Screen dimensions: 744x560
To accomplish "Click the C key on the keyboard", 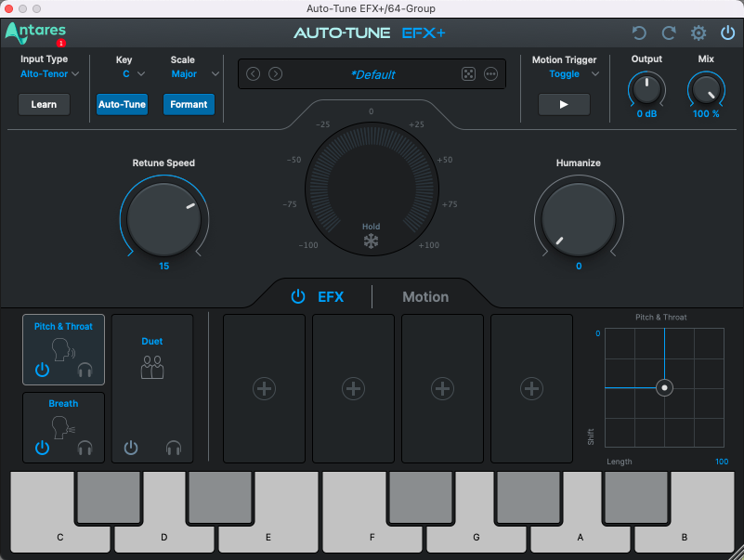I will pos(60,537).
